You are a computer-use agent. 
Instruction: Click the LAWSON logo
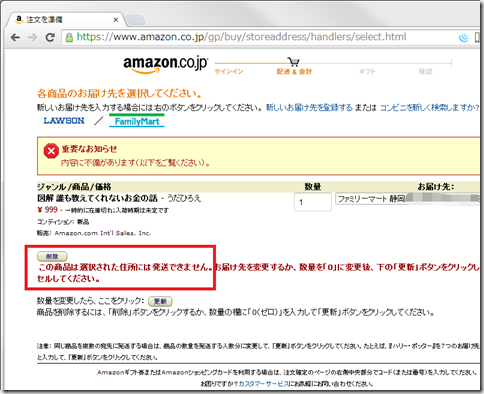pos(64,121)
